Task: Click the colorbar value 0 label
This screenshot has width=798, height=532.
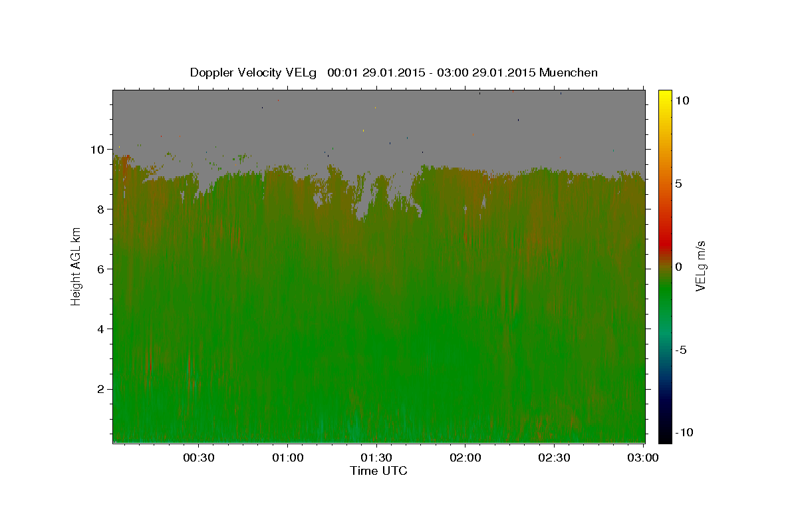Action: click(678, 267)
